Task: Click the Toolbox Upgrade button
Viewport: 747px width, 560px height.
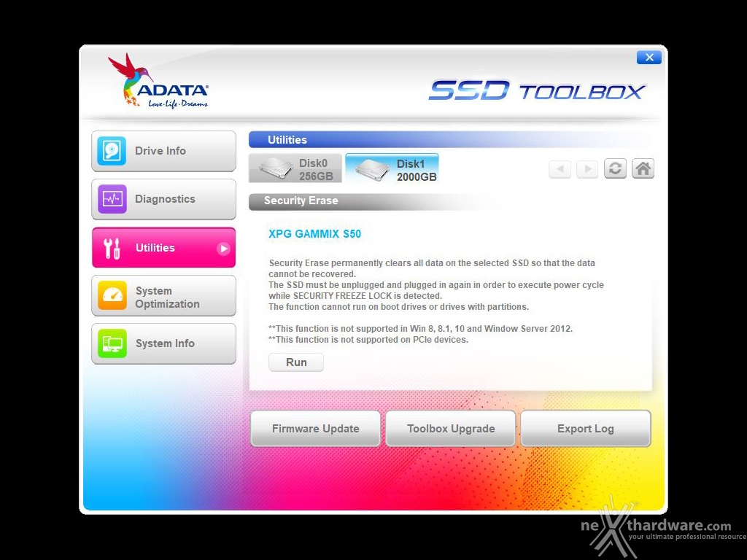Action: pos(451,429)
